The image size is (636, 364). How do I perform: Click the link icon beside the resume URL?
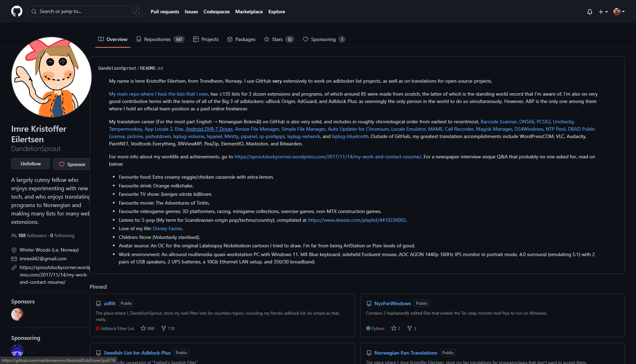14,267
